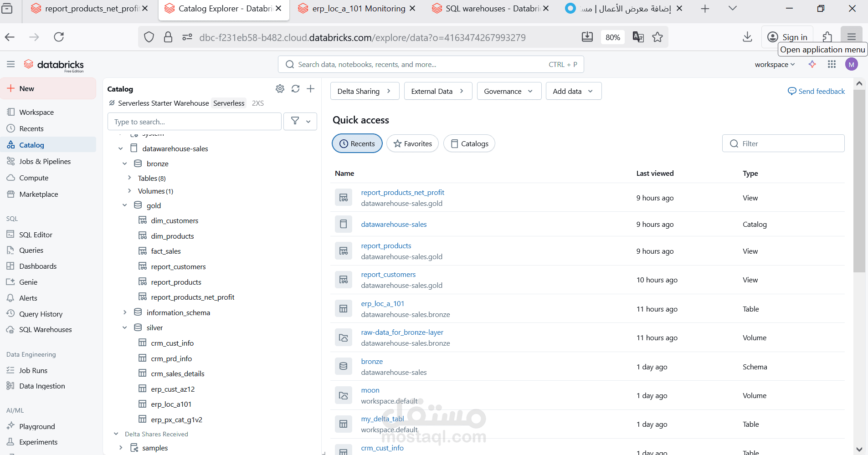
Task: Expand Tables (8) under bronze
Action: 129,178
